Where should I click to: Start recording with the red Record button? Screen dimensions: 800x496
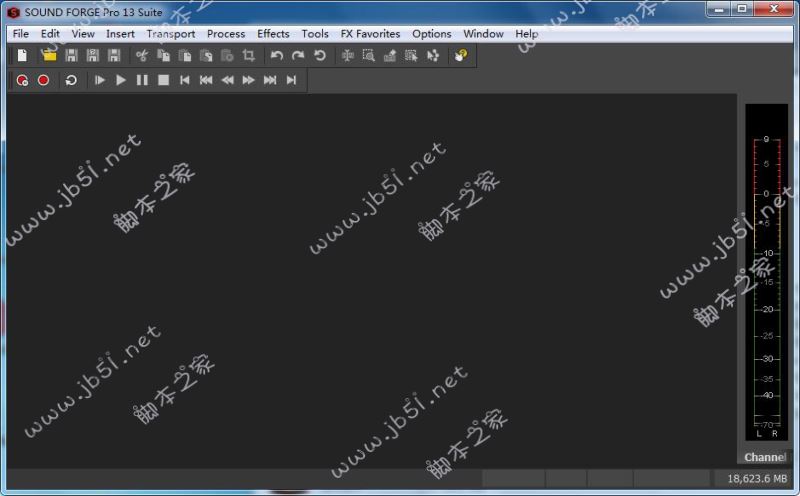(43, 80)
